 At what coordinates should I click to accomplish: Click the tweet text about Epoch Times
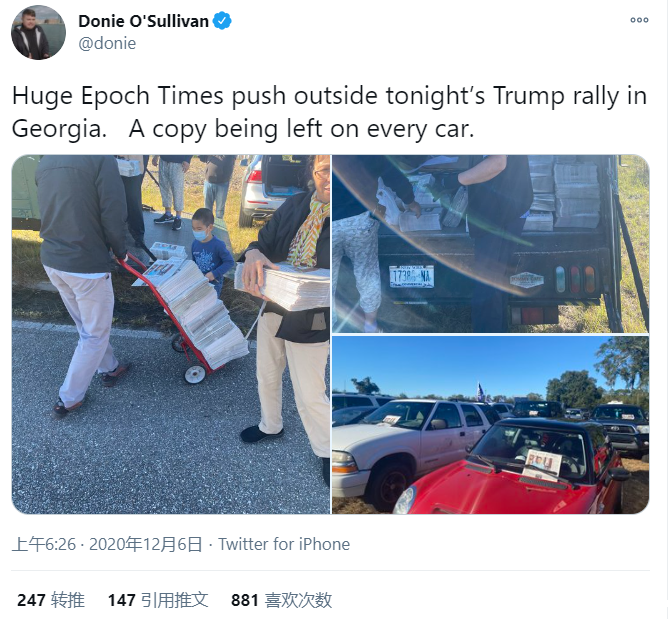click(329, 112)
